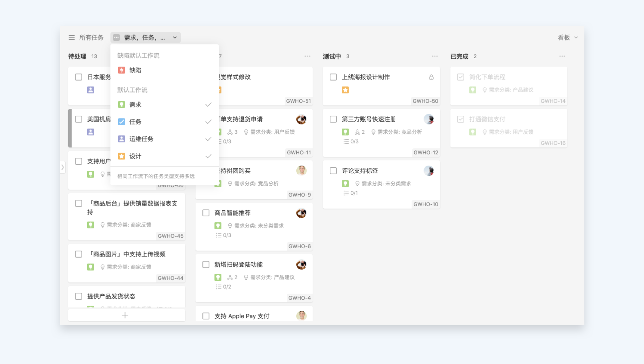Open the 看板 view switcher dropdown
This screenshot has width=644, height=364.
[568, 38]
